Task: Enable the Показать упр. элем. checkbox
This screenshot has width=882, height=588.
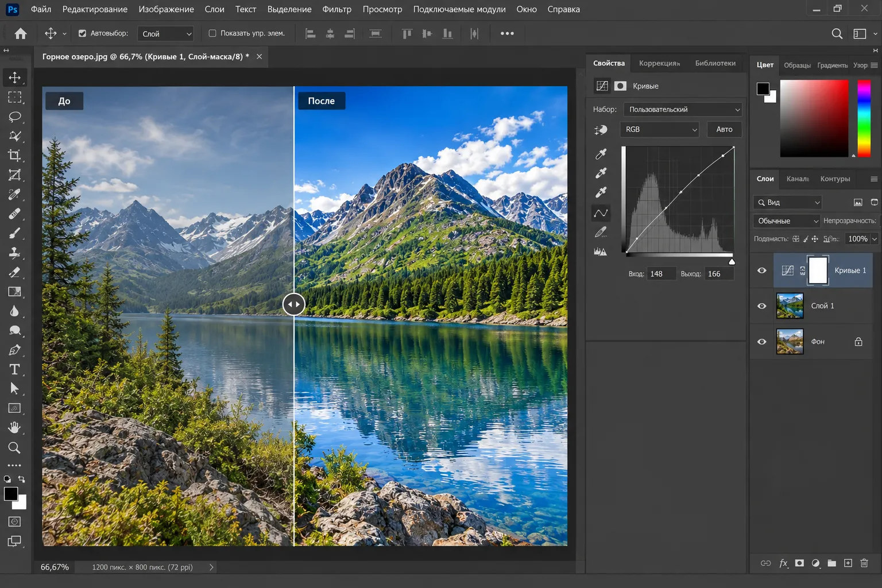Action: pos(212,33)
